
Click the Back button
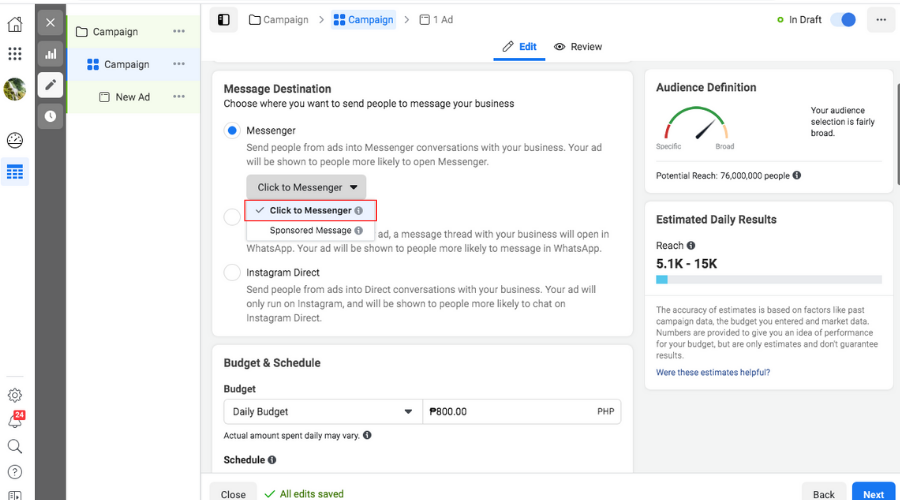(x=824, y=493)
